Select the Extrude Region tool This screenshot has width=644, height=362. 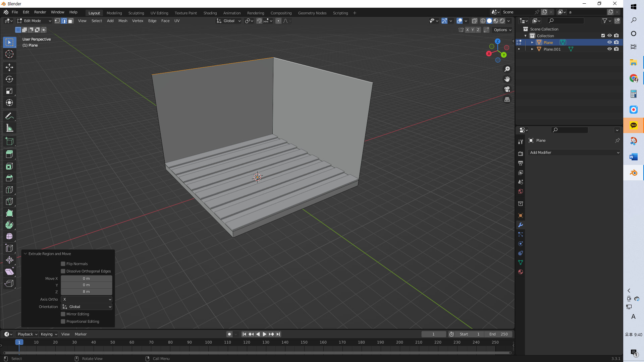tap(9, 154)
